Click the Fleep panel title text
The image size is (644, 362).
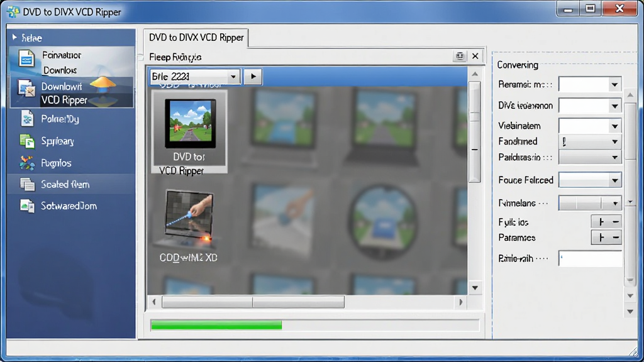coord(175,57)
